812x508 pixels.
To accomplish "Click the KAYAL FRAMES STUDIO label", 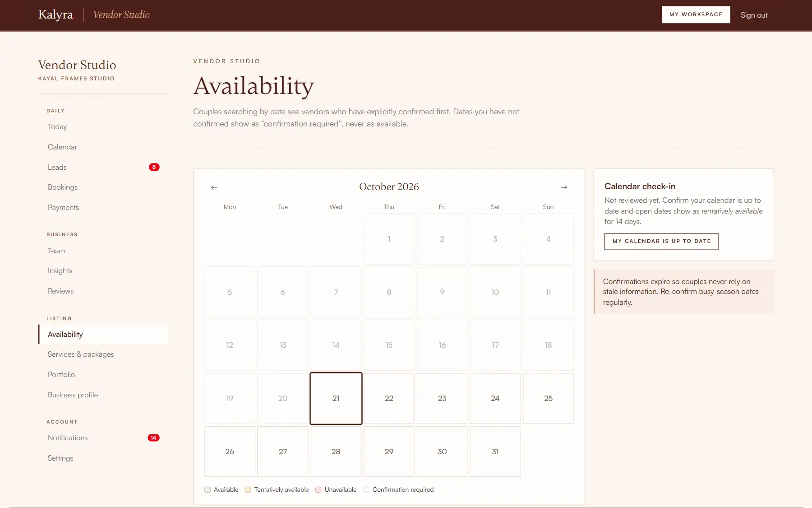I will coord(76,79).
